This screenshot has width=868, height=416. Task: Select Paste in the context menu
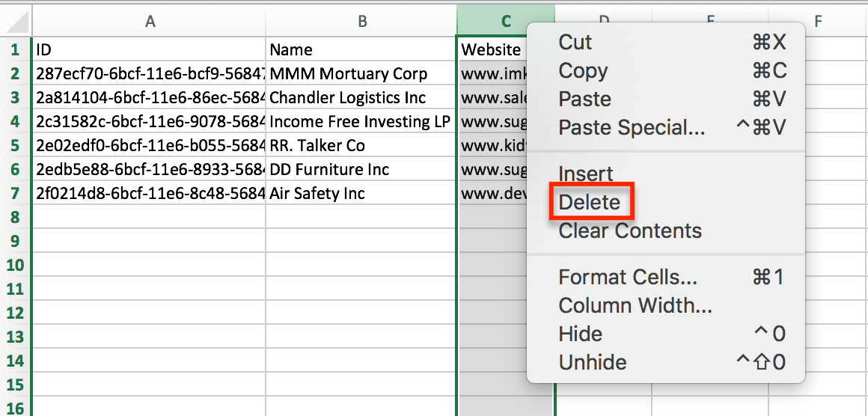(665, 100)
